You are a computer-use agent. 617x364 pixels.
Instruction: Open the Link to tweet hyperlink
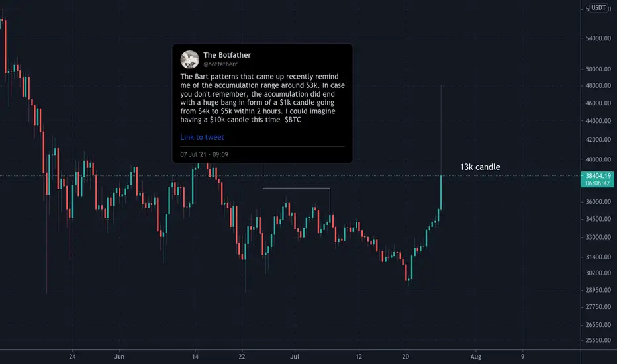coord(202,137)
